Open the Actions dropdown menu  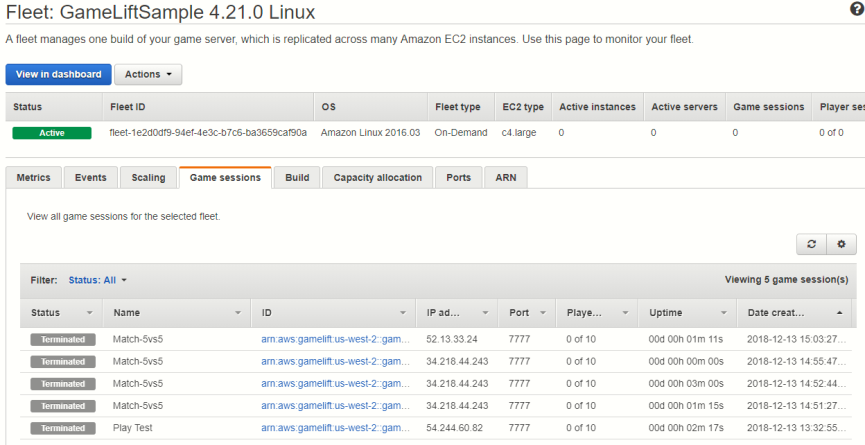148,74
